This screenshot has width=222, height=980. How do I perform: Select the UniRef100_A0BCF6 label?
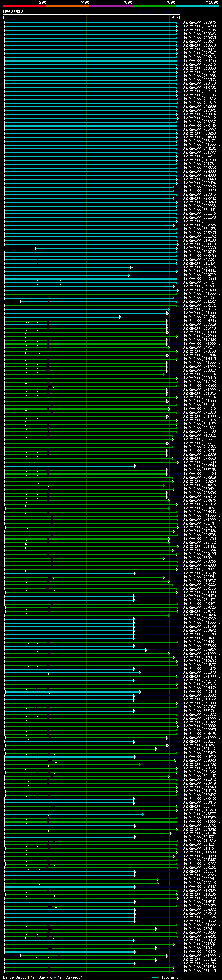[199, 309]
